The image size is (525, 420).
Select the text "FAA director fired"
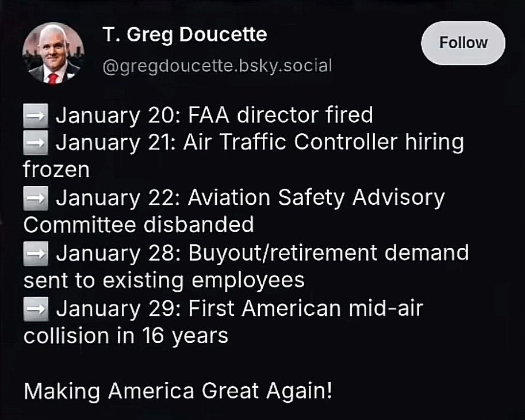point(281,115)
